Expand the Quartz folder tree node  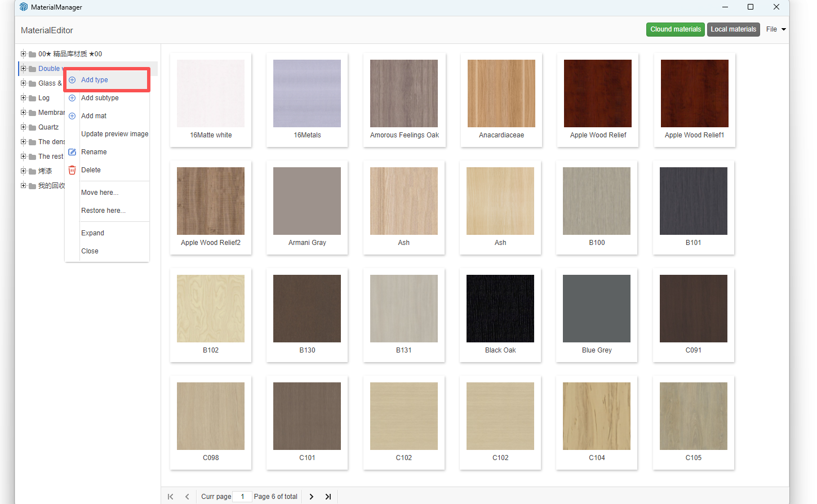point(24,127)
